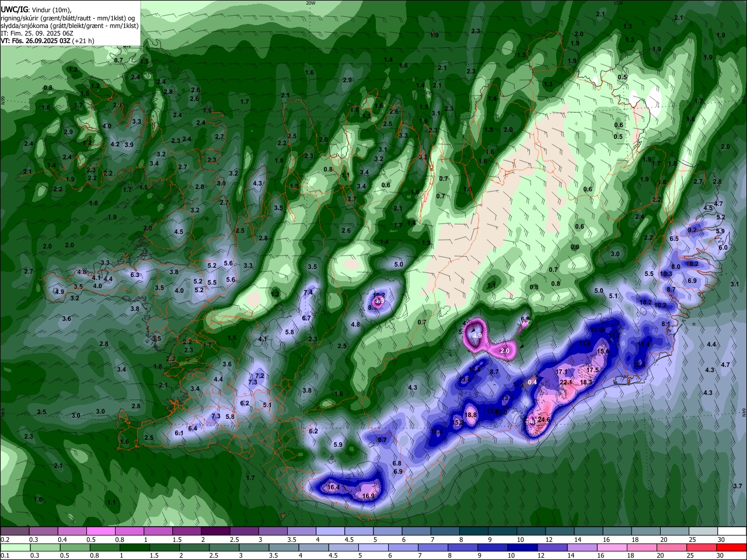Click the 3.7 value at the right map edge
Screen dimensions: 747x560
click(737, 486)
